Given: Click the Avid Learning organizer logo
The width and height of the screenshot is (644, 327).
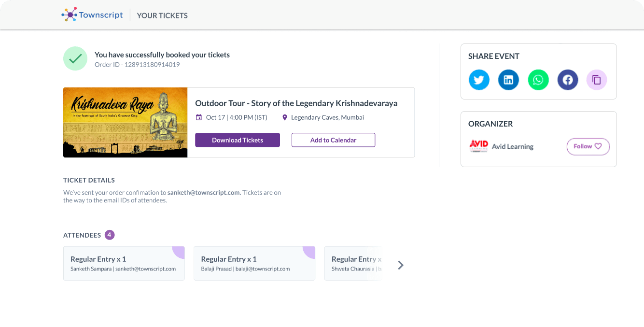Looking at the screenshot, I should pos(478,146).
